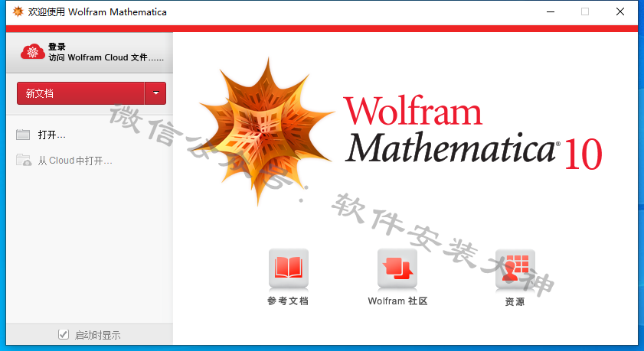Click the Wolfram 社区 label
This screenshot has height=351, width=644.
pos(397,301)
